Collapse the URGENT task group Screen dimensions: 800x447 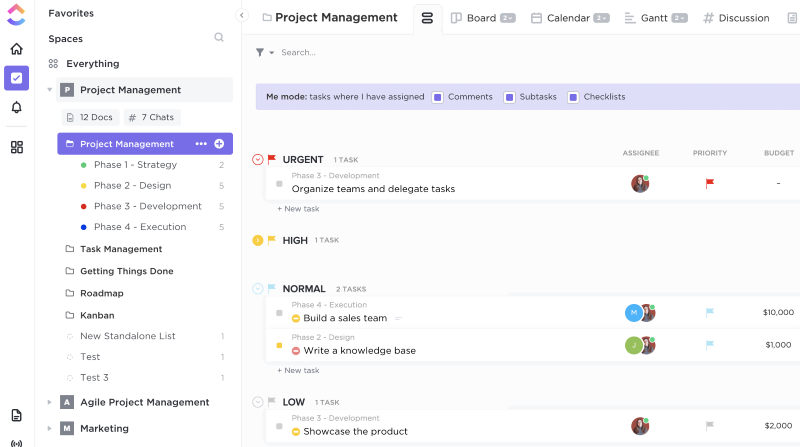coord(258,159)
